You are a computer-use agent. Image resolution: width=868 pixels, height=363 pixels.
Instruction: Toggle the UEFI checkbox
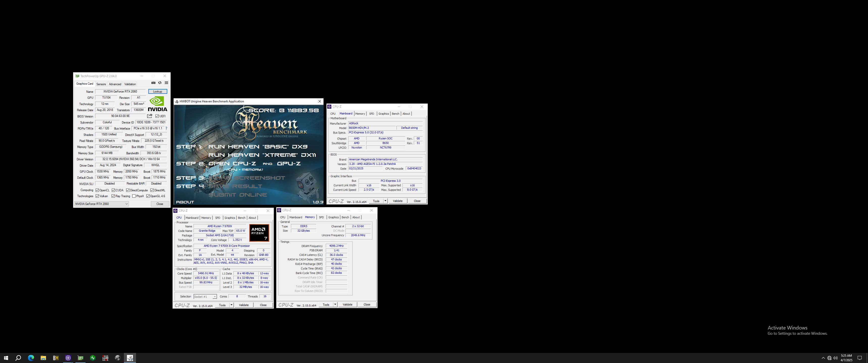click(x=157, y=116)
